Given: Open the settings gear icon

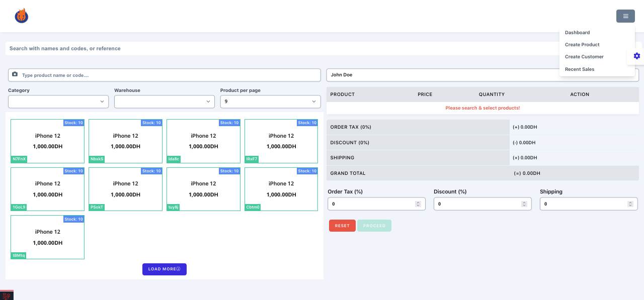Looking at the screenshot, I should pos(637,56).
